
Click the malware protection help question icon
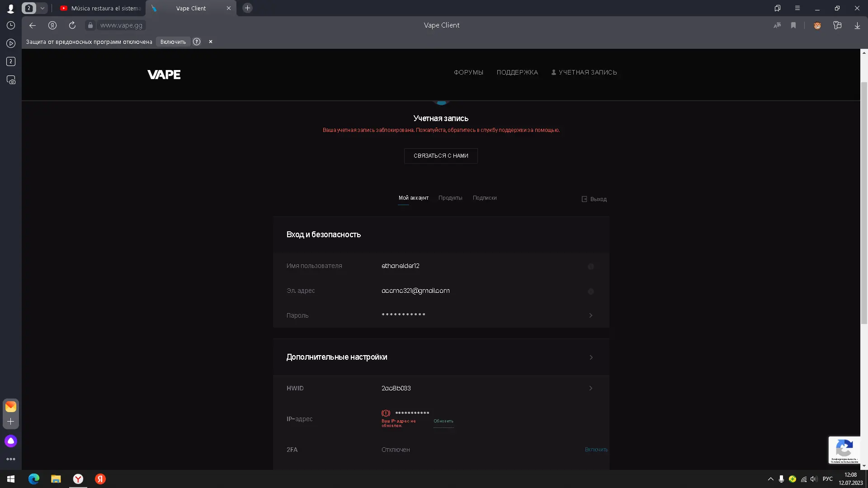click(197, 42)
